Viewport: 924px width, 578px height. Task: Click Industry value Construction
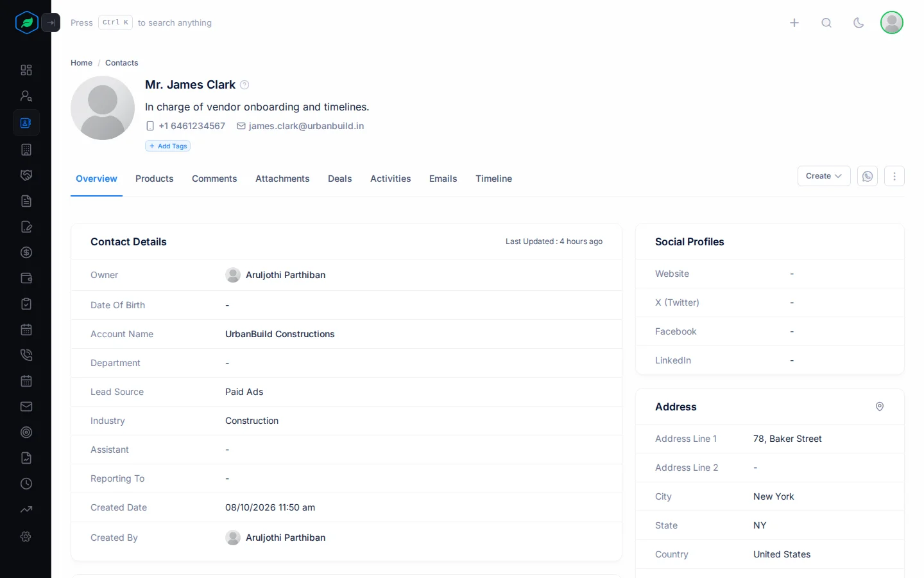coord(252,421)
